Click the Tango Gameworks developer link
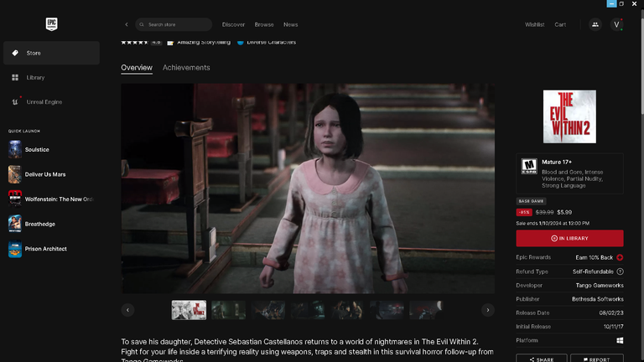Screen dimensions: 644x362 (600, 285)
